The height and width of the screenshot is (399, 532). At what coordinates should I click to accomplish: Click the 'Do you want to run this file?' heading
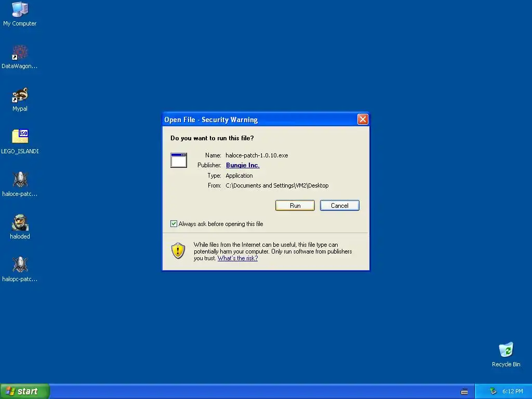click(x=212, y=138)
